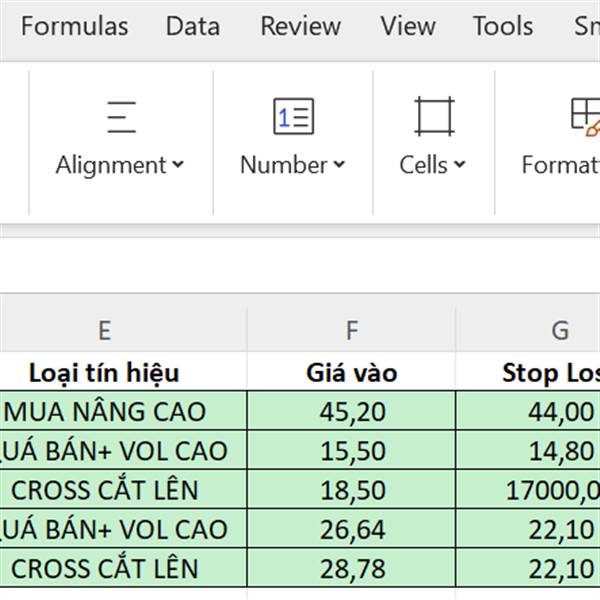Open the Tools tab
Viewport: 600px width, 600px height.
pyautogui.click(x=502, y=26)
